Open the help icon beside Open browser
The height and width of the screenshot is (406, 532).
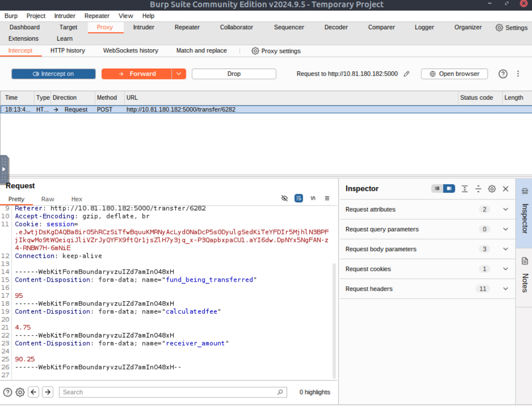503,74
